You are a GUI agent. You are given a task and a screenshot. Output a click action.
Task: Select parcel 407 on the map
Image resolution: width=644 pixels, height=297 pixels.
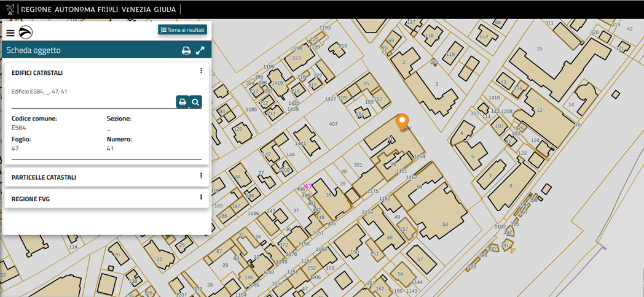[333, 124]
